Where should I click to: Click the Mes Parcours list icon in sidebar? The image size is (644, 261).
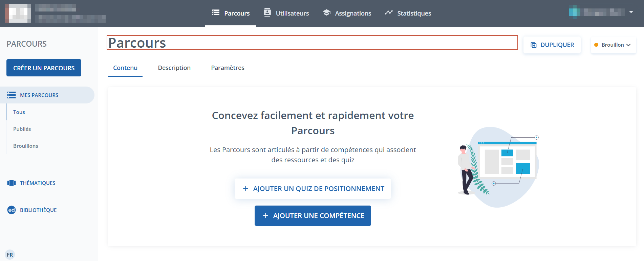12,95
